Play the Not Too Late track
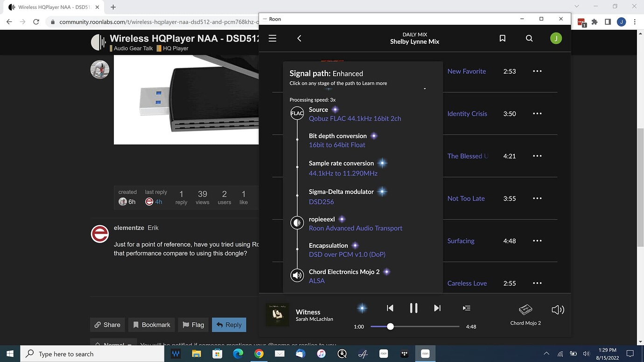644x362 pixels. [x=466, y=198]
